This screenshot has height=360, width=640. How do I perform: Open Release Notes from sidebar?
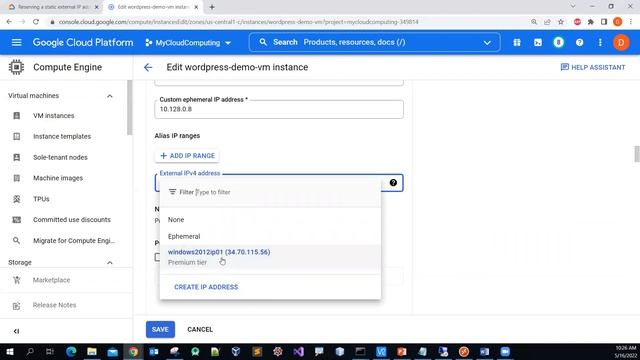(54, 305)
